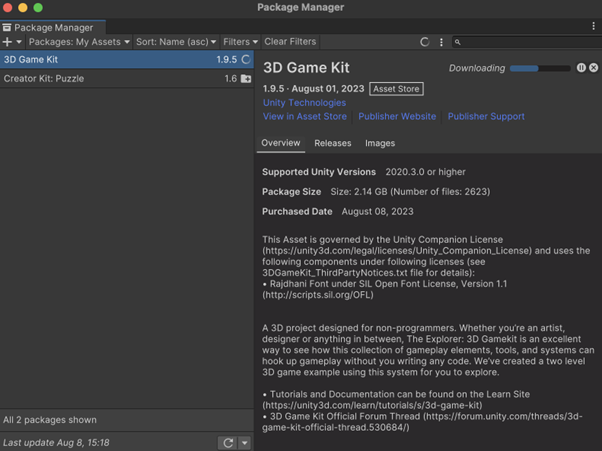Image resolution: width=602 pixels, height=451 pixels.
Task: Open the add package dropdown arrow
Action: pos(19,42)
